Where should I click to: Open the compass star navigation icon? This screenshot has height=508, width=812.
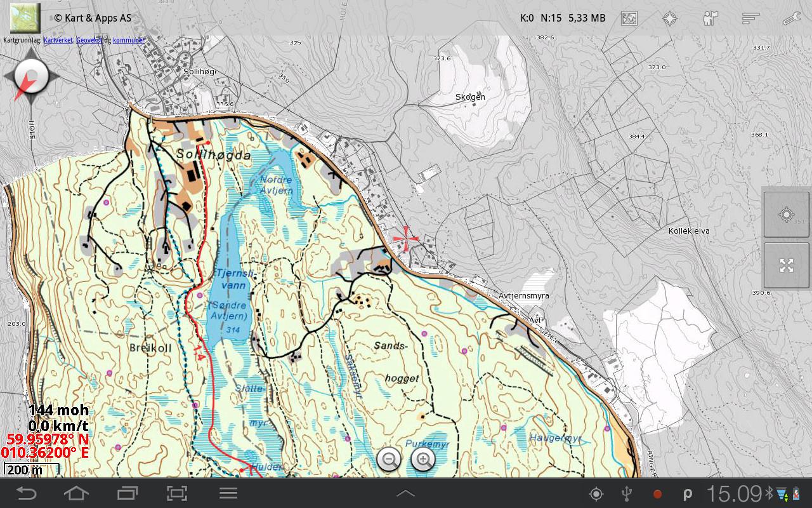tap(670, 18)
